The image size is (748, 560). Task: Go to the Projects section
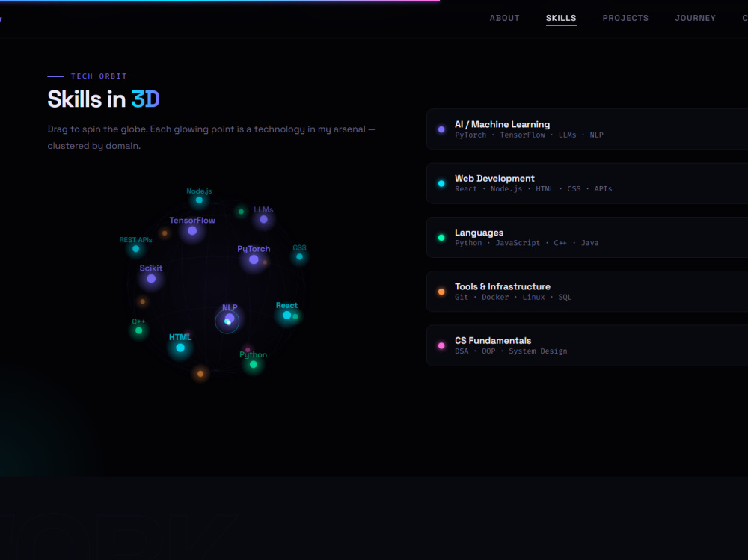click(625, 18)
